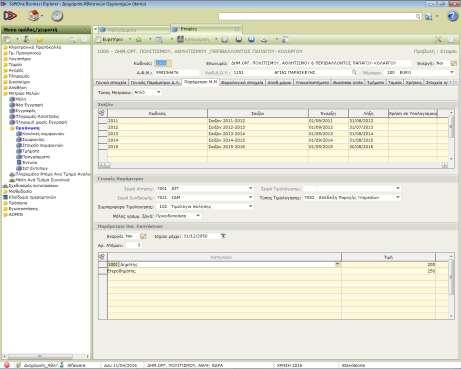
Task: Click the search options icon beside the search box
Action: (429, 17)
